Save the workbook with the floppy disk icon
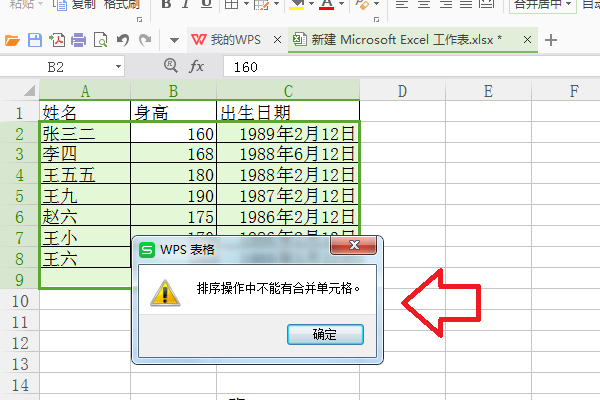The width and height of the screenshot is (600, 400). coord(34,40)
